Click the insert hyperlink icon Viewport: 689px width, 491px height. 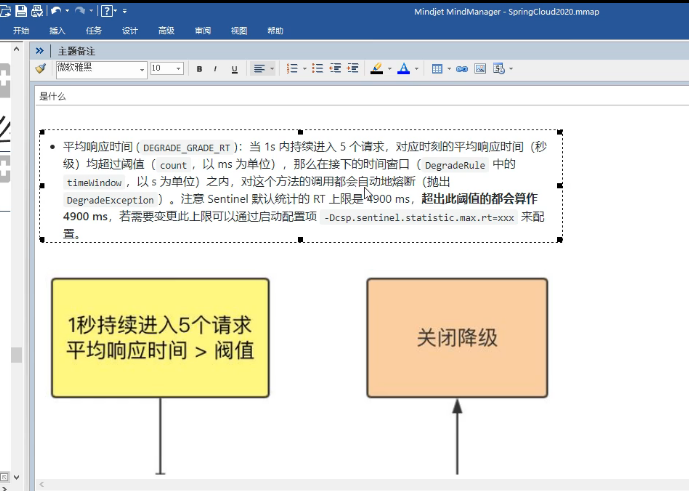[x=462, y=69]
